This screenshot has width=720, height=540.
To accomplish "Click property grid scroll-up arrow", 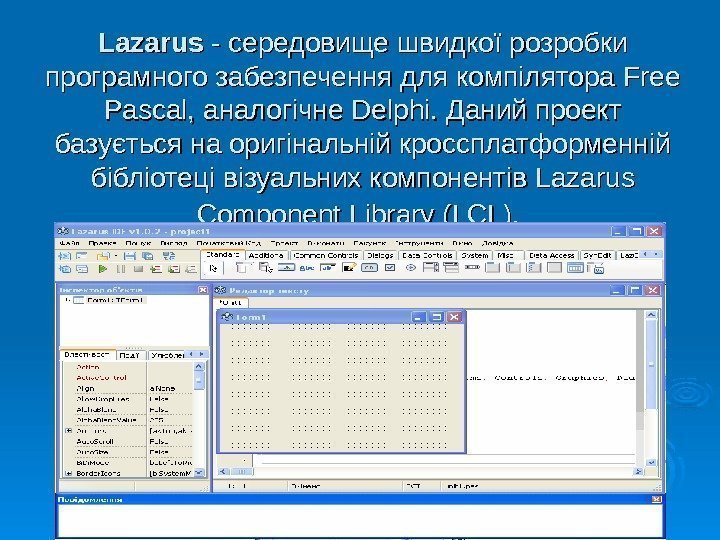I will point(199,366).
